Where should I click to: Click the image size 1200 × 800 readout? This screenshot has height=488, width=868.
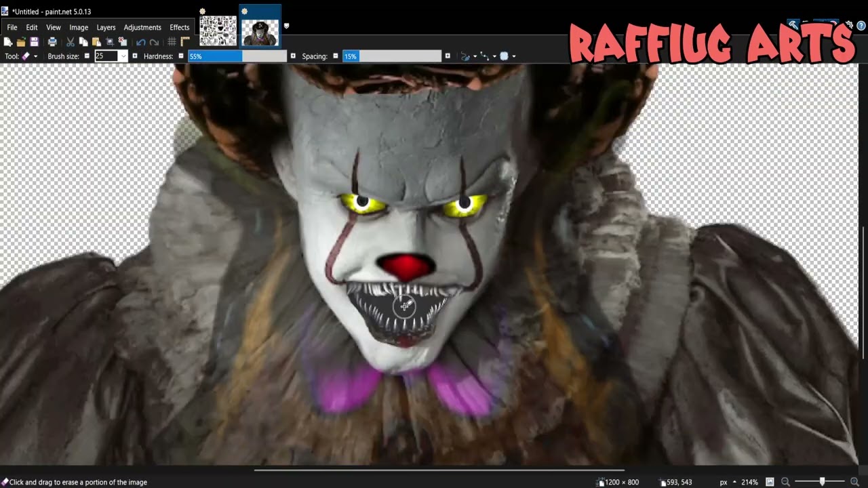point(618,482)
